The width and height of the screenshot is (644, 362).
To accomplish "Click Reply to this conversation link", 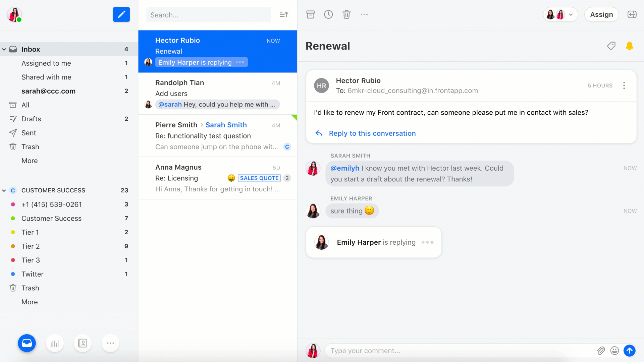I will [372, 133].
